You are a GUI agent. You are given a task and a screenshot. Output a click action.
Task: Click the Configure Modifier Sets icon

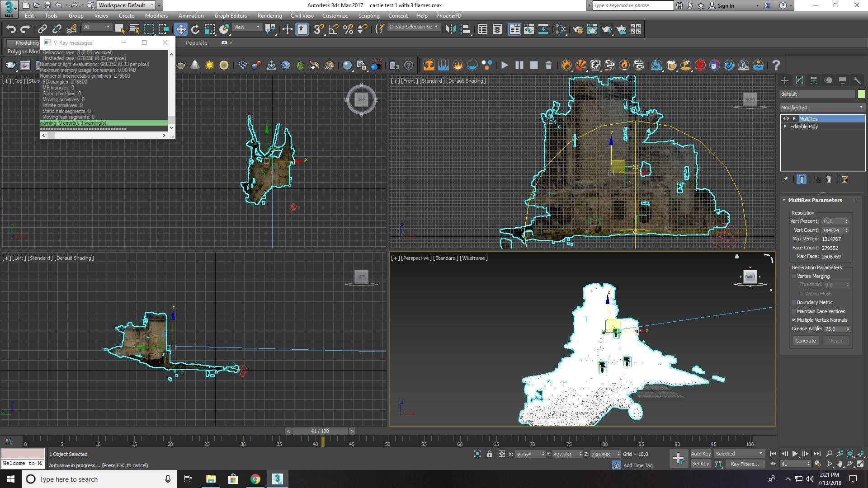click(844, 180)
